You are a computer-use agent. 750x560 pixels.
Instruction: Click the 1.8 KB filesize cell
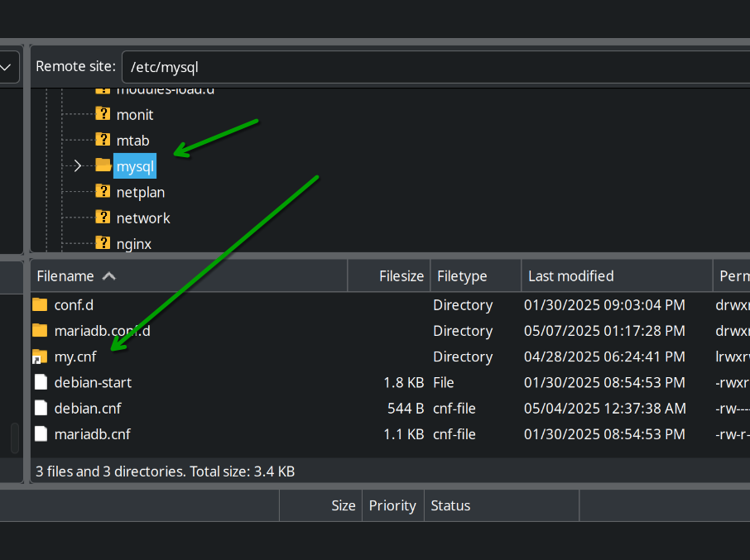pyautogui.click(x=404, y=382)
